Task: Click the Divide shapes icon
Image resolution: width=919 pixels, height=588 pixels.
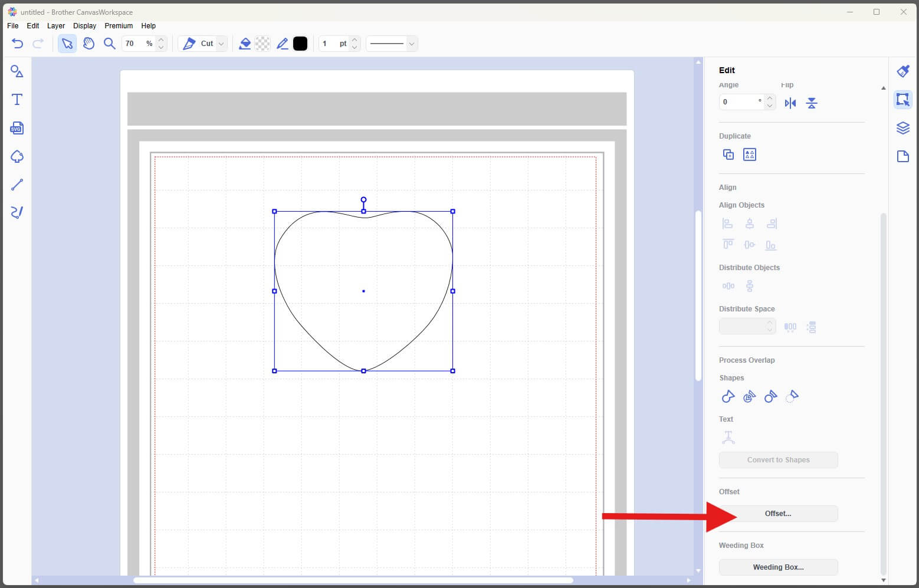Action: point(749,396)
